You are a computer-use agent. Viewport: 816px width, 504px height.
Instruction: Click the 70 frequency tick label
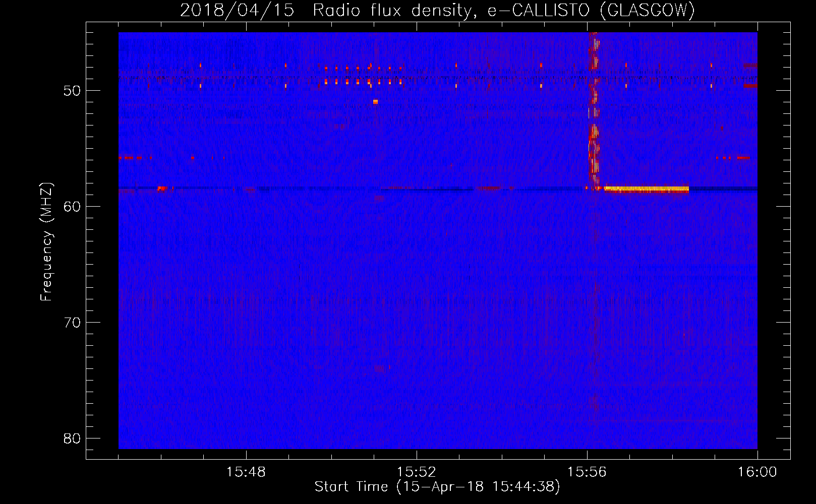tap(72, 323)
